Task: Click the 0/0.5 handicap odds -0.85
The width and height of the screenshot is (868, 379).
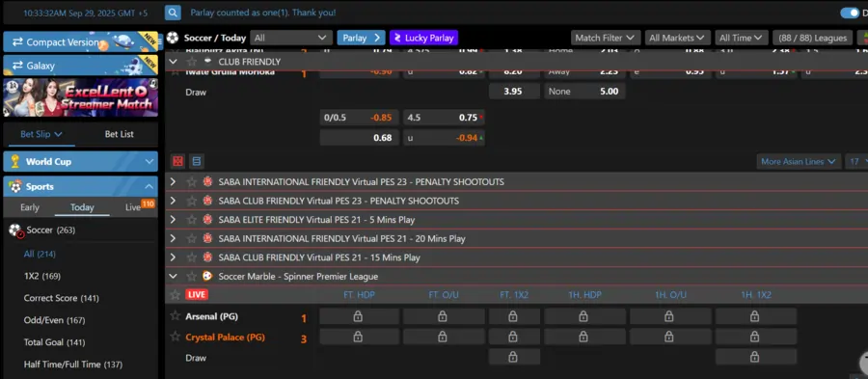Action: [359, 118]
